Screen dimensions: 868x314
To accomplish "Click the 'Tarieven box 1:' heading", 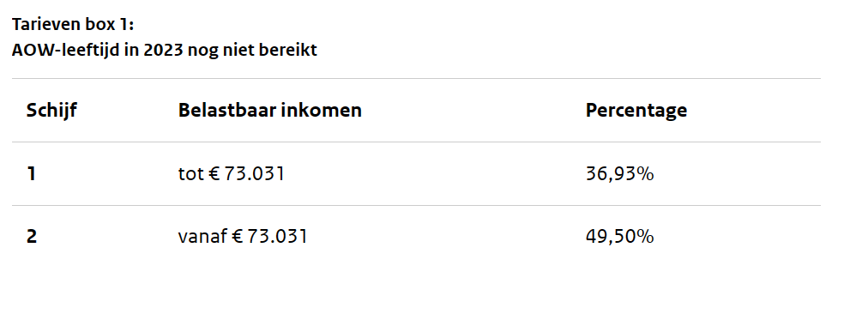I will click(x=73, y=25).
